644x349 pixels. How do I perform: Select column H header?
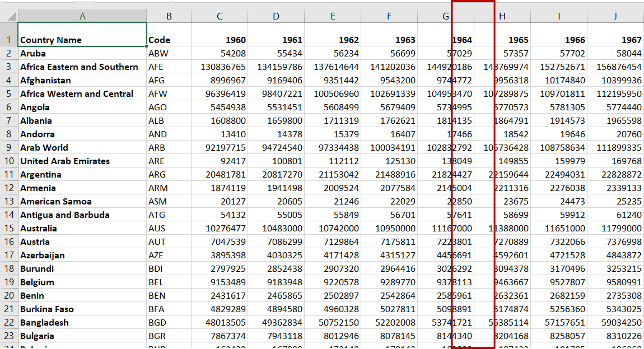502,16
